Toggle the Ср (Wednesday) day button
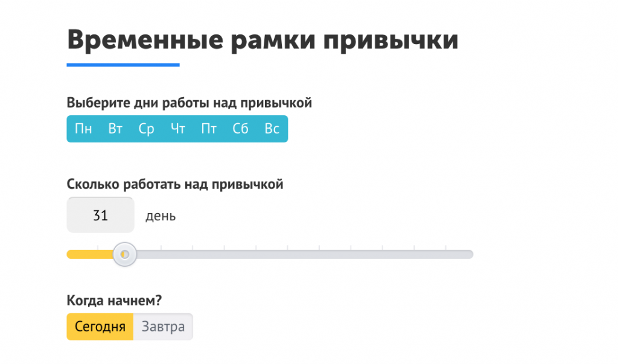The height and width of the screenshot is (364, 618). 147,129
